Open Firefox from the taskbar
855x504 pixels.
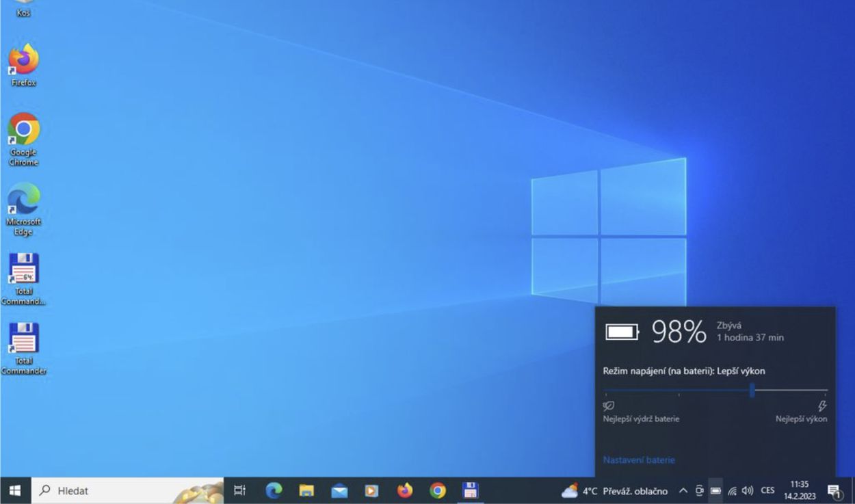pyautogui.click(x=405, y=490)
